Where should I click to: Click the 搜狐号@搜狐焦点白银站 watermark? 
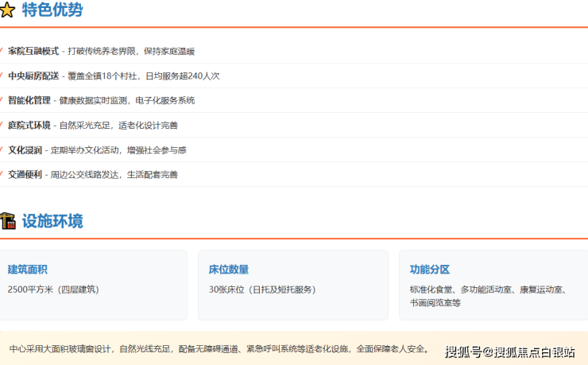pos(510,351)
